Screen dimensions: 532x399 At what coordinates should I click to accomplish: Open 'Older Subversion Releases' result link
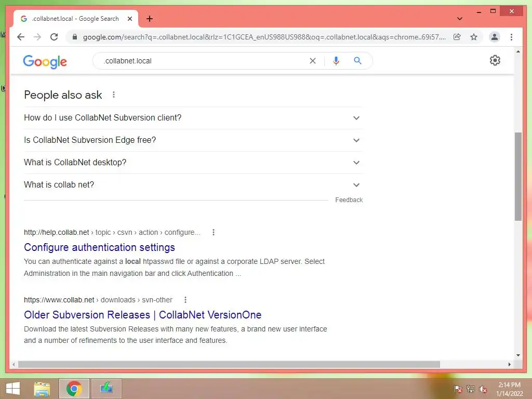pos(142,315)
